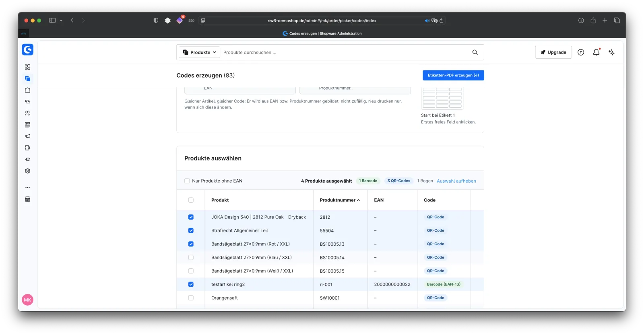Open the store sidebar icon at bottom
The width and height of the screenshot is (644, 335).
27,199
